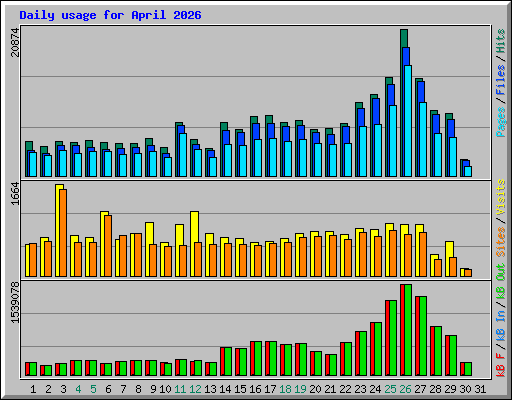The image size is (512, 400).
Task: Click green weekend day label 19
Action: pos(300,389)
